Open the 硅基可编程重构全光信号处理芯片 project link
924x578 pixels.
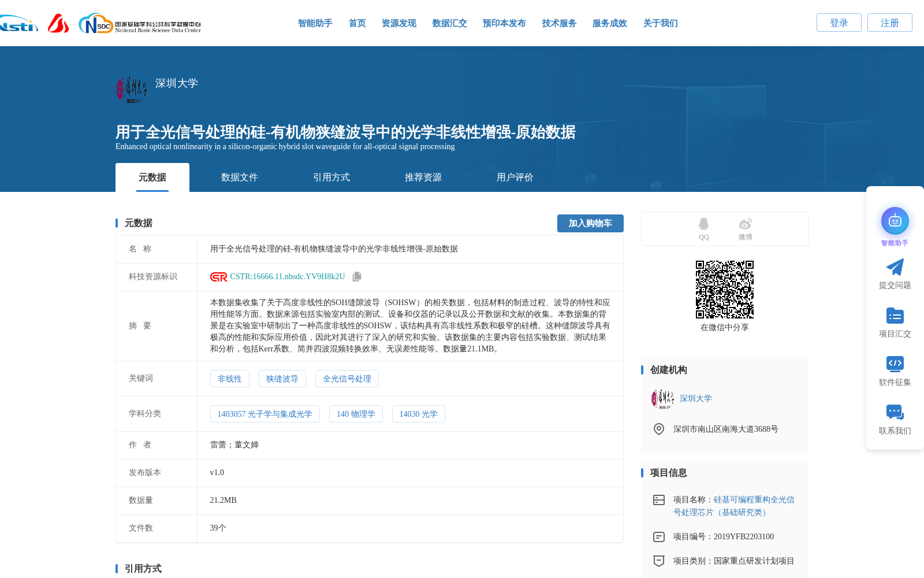tap(733, 506)
